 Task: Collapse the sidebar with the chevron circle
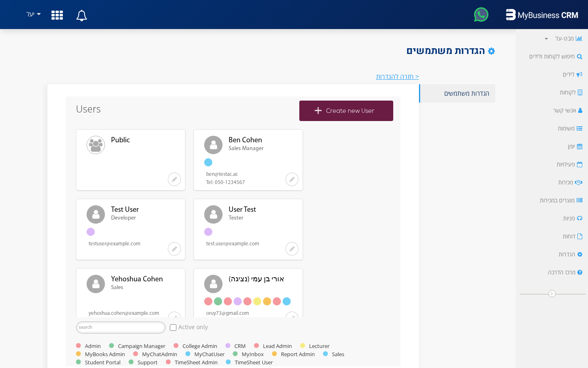(552, 294)
